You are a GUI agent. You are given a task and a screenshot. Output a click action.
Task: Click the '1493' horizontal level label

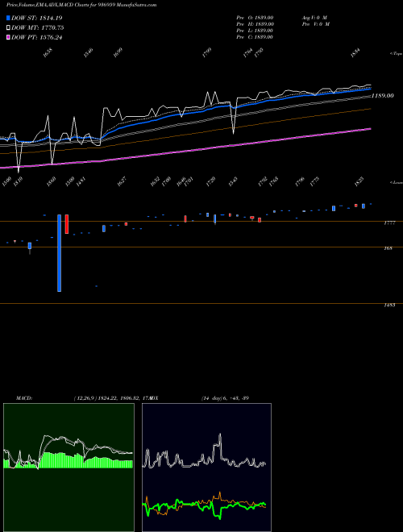389,305
